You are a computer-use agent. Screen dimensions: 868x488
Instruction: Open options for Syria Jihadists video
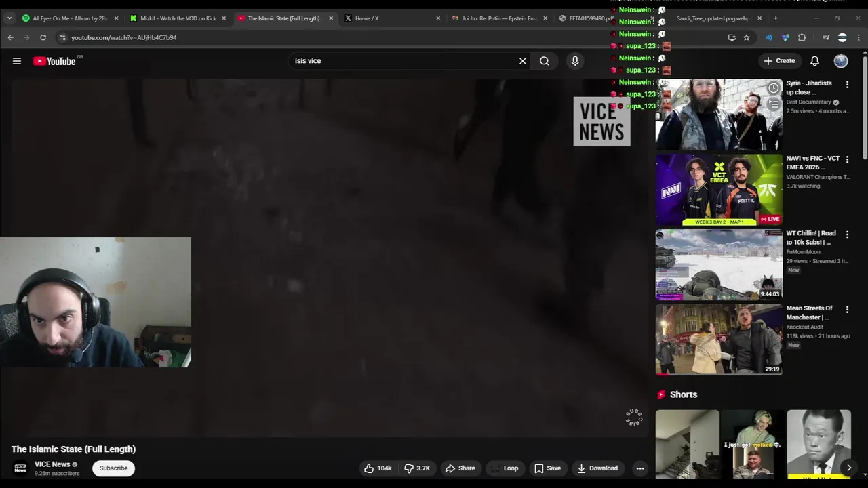(847, 85)
